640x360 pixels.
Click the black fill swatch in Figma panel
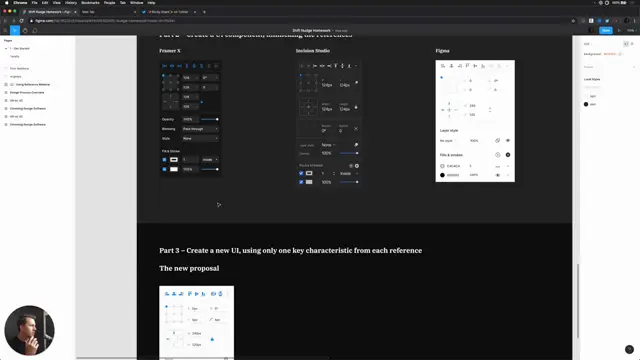[x=442, y=175]
